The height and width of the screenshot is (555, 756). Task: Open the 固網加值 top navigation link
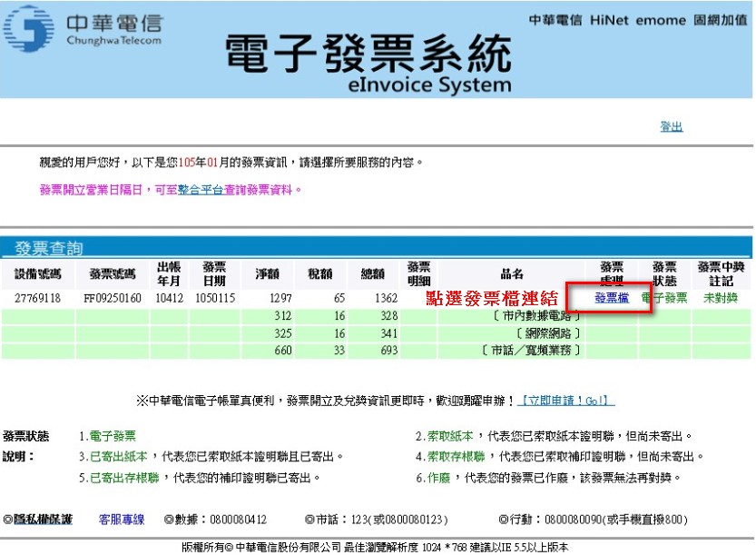coord(721,20)
